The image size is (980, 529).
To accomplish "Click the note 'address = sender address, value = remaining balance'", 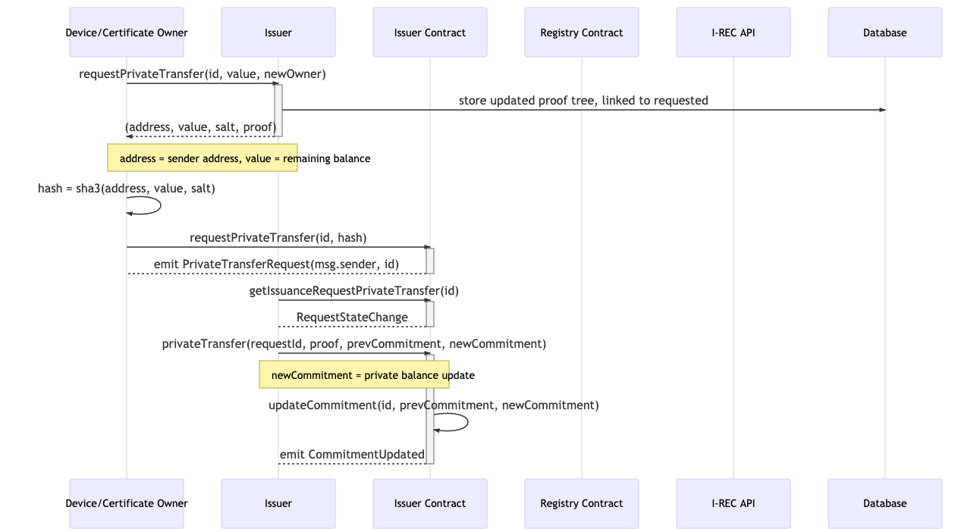I will pyautogui.click(x=203, y=158).
